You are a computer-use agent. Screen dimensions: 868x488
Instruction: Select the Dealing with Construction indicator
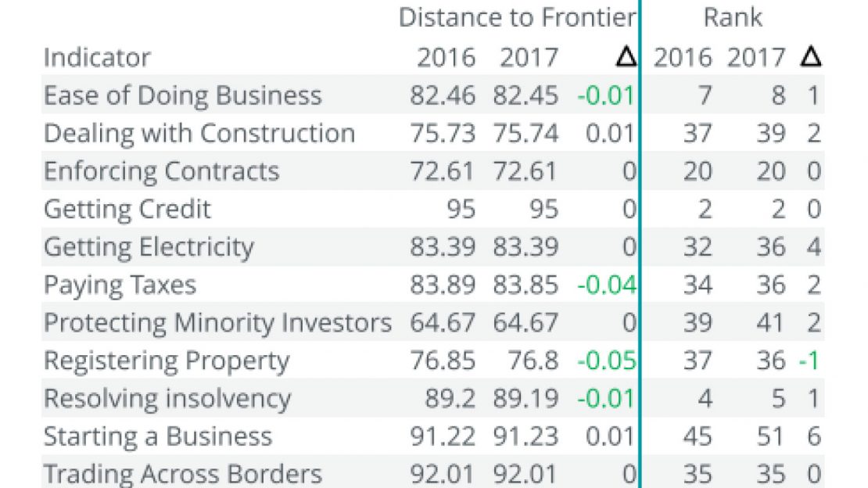pyautogui.click(x=199, y=133)
